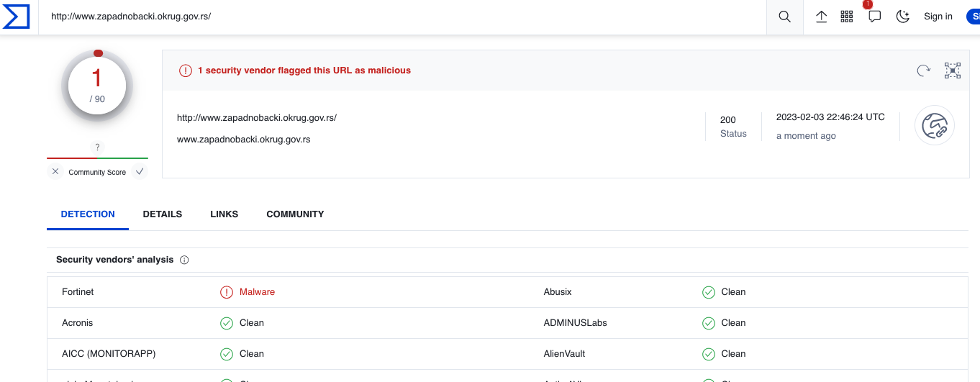Click the 1 / 90 detection score circle
The image size is (980, 382).
coord(97,86)
